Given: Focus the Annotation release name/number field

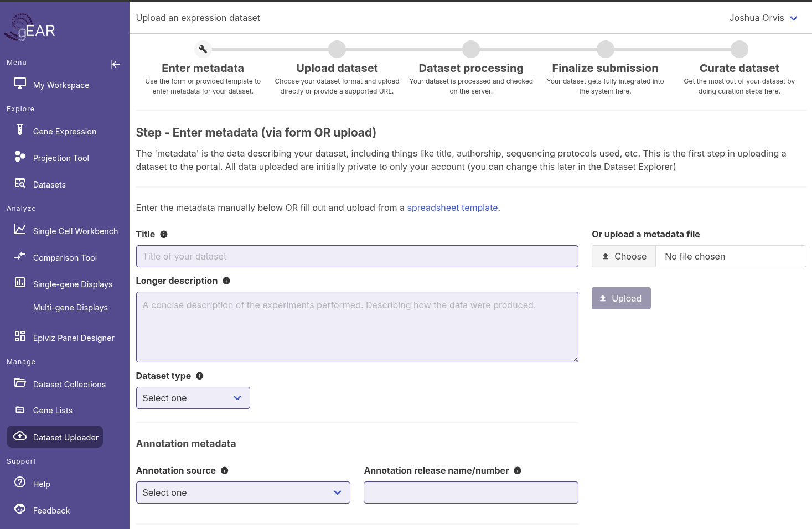Looking at the screenshot, I should (x=471, y=492).
